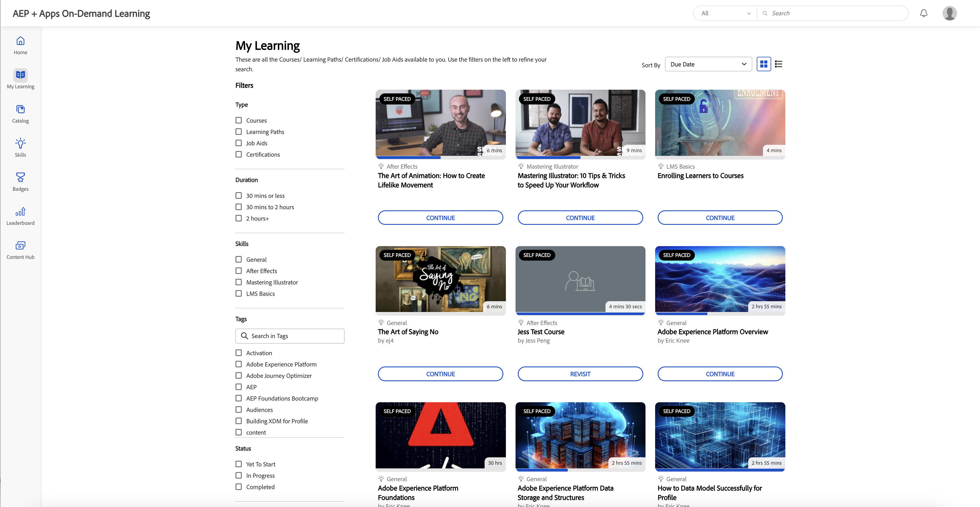The width and height of the screenshot is (980, 507).
Task: Tick the Mastering Illustrator skill checkbox
Action: coord(239,282)
